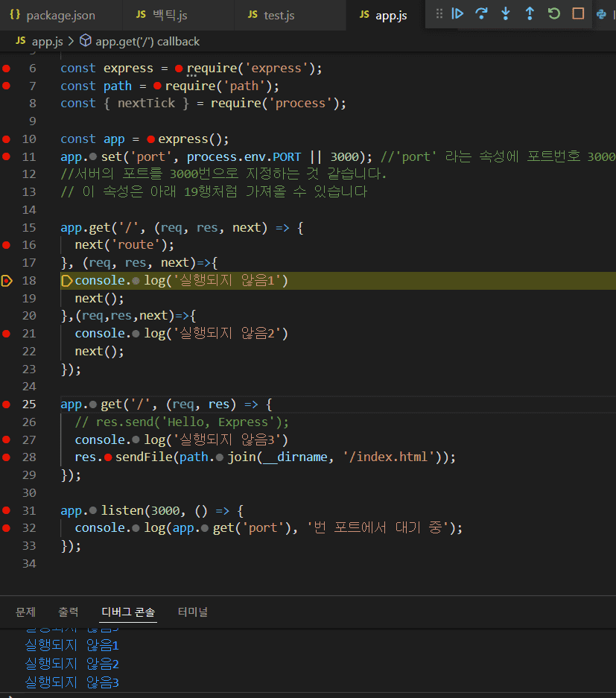Click app.get('/') callback breadcrumb
Screen dimensions: 616x698
[147, 42]
